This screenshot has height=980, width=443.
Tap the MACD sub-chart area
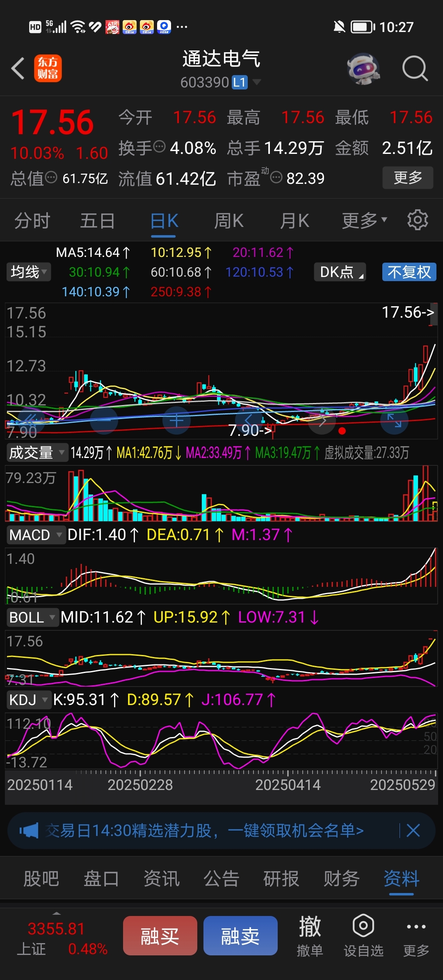click(x=221, y=575)
